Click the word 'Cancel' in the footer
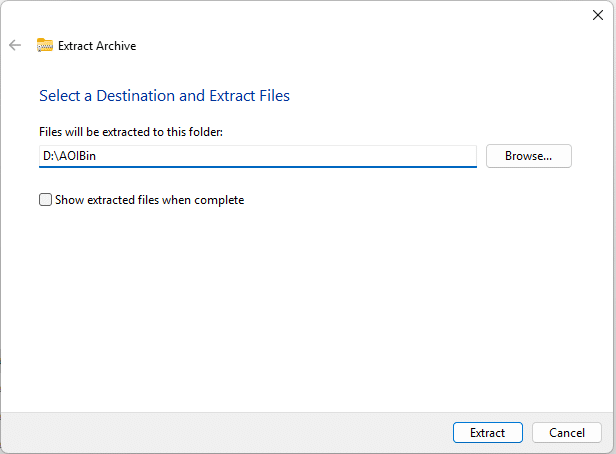The height and width of the screenshot is (454, 616). click(567, 433)
